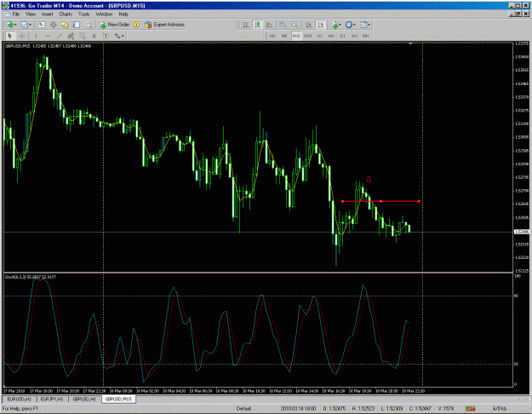532x414 pixels.
Task: Open the Tools menu
Action: (83, 14)
